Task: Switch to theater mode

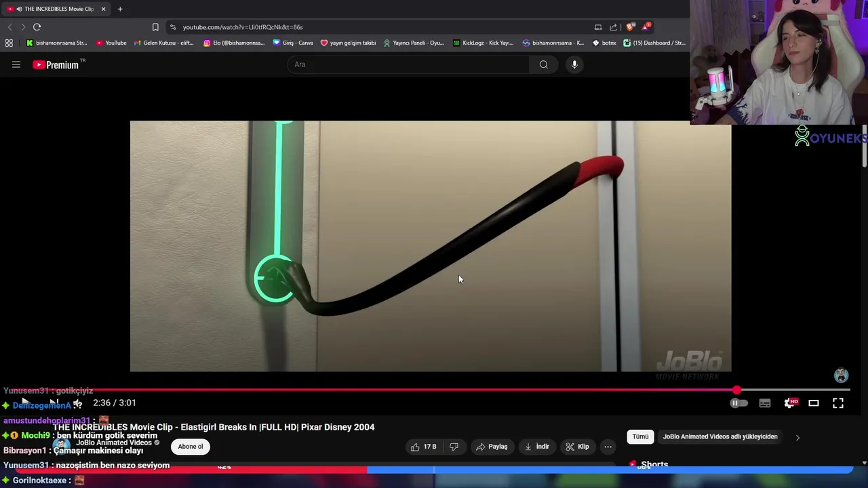Action: click(814, 403)
